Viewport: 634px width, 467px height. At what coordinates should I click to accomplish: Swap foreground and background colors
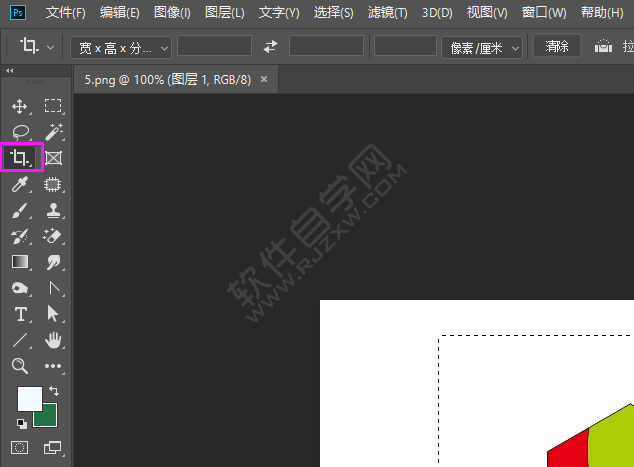tap(54, 391)
